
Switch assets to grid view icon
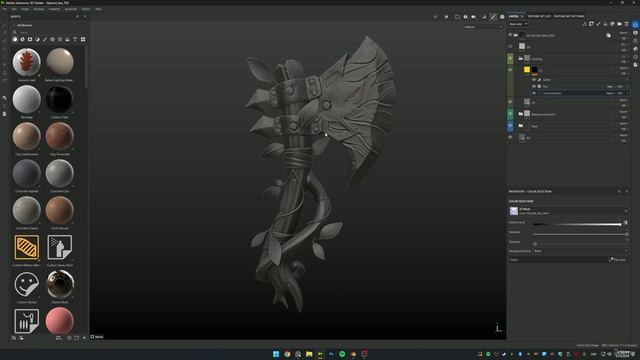pos(83,39)
